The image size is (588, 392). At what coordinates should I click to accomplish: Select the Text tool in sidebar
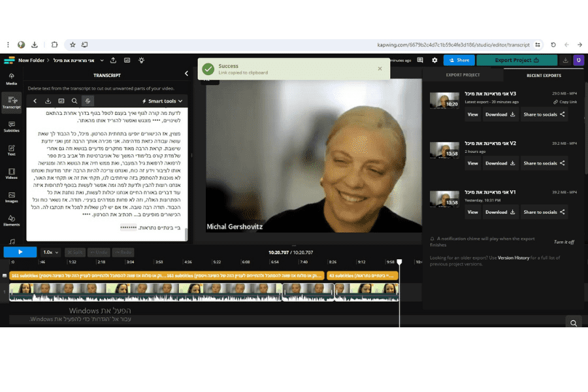(11, 150)
